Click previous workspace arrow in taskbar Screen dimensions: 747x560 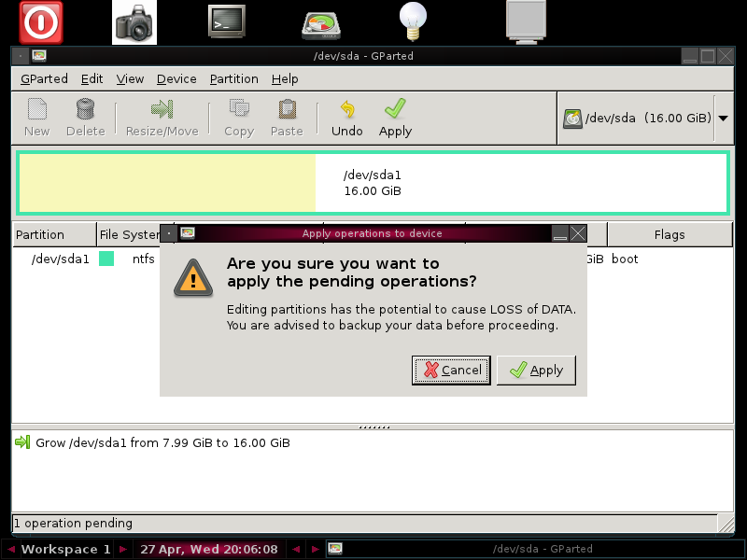click(11, 549)
